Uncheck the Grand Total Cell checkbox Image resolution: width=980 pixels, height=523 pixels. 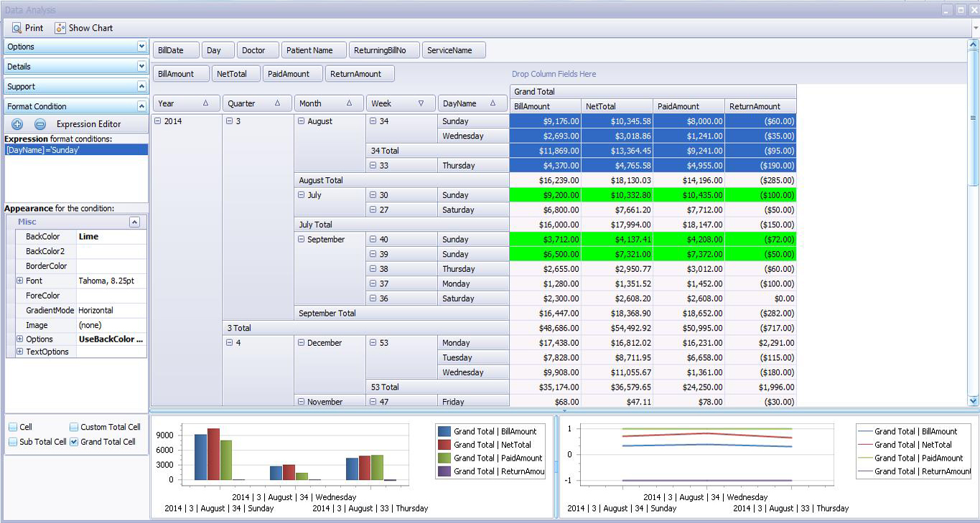click(74, 442)
